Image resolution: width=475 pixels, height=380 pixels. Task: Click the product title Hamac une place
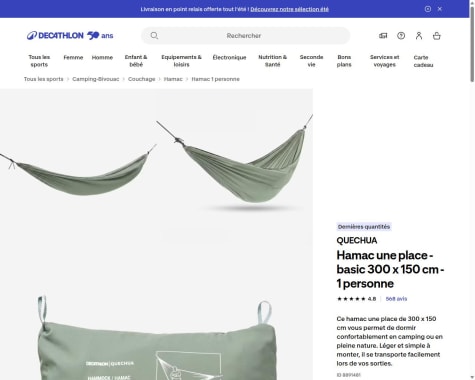pos(390,269)
